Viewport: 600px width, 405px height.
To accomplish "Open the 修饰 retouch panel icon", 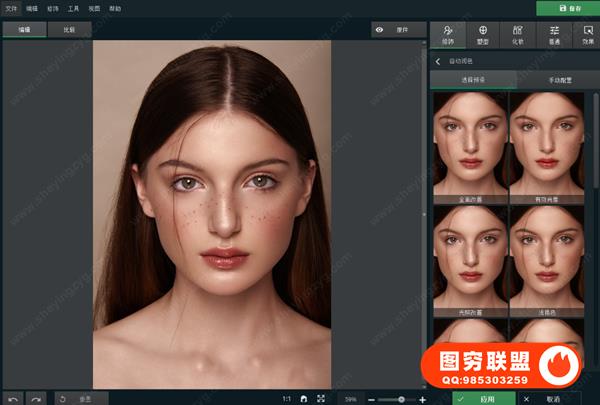I will [x=446, y=34].
